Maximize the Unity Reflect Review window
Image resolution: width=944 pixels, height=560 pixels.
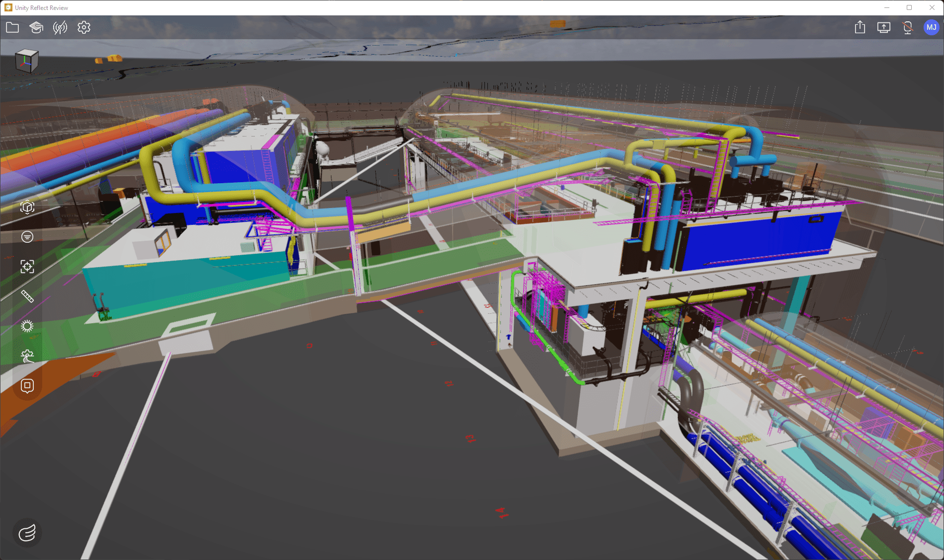coord(909,7)
